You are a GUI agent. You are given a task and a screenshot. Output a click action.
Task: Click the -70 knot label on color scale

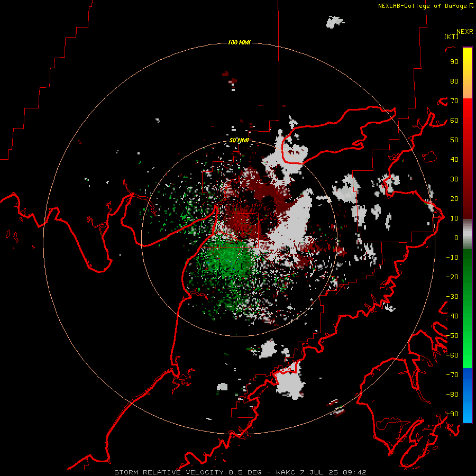pos(452,375)
